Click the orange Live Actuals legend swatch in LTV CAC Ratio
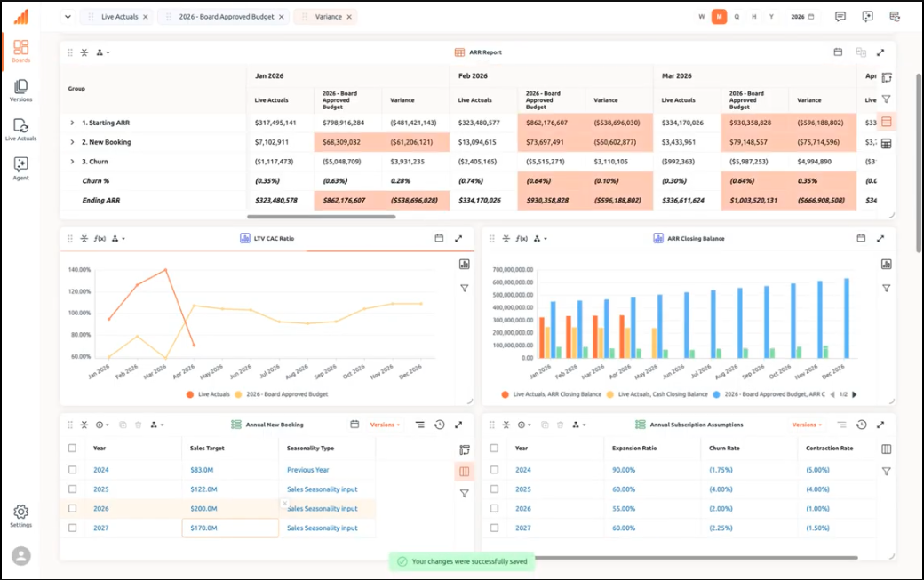Viewport: 924px width, 580px height. (x=190, y=394)
